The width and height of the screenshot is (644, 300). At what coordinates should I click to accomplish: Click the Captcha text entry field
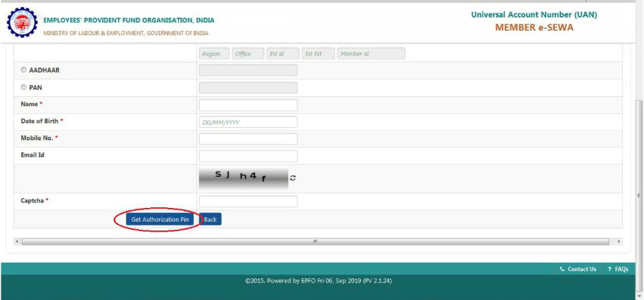[248, 202]
